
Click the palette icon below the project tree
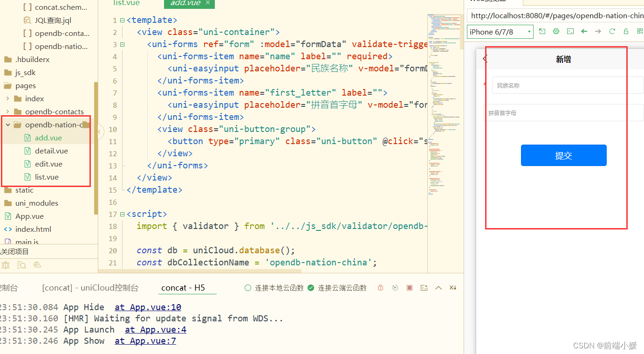pos(37,265)
